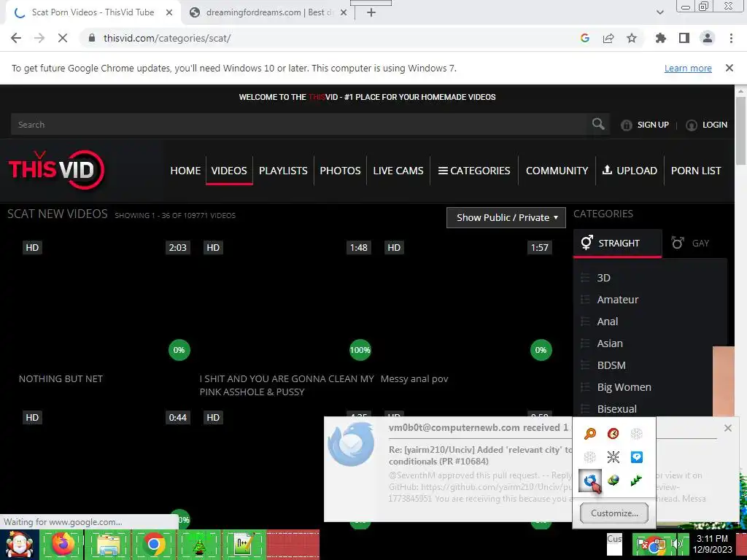Open the Chrome extensions puzzle icon
The height and width of the screenshot is (560, 747).
[661, 38]
